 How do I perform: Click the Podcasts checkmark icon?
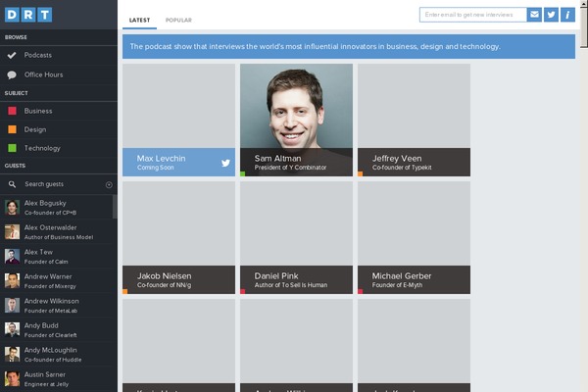pyautogui.click(x=12, y=55)
